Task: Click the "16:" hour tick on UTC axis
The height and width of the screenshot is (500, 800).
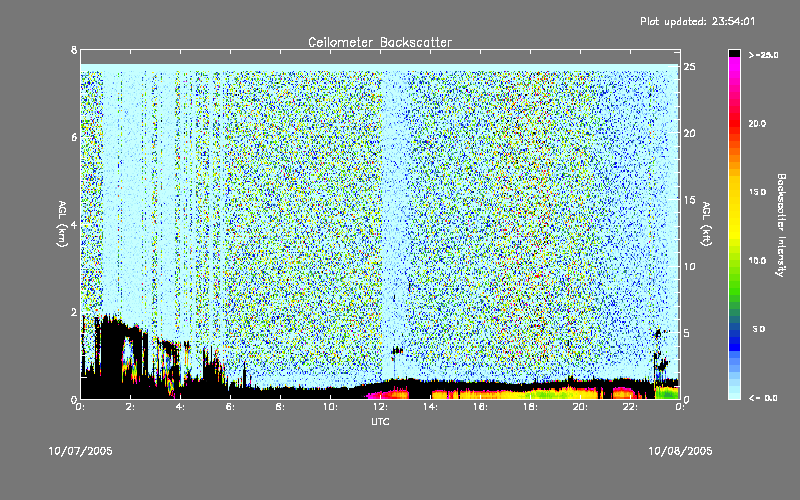Action: click(480, 407)
